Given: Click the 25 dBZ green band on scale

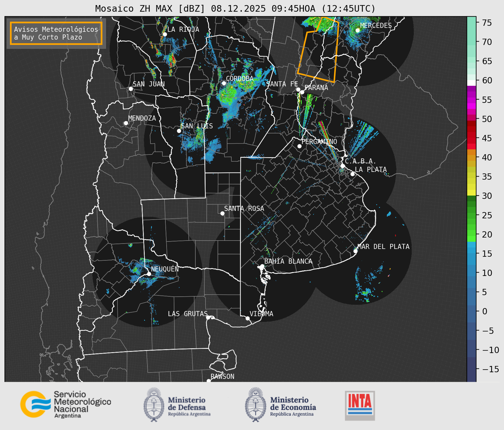Looking at the screenshot, I should click(471, 215).
